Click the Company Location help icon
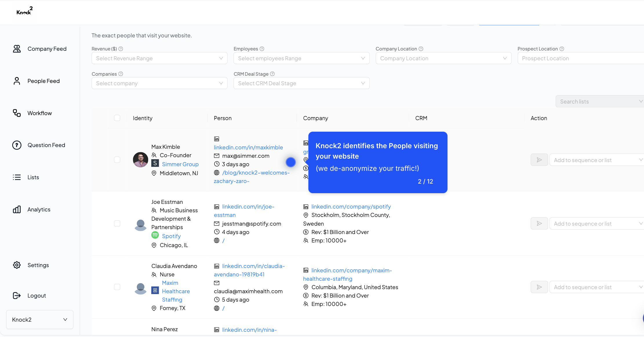 (x=421, y=49)
